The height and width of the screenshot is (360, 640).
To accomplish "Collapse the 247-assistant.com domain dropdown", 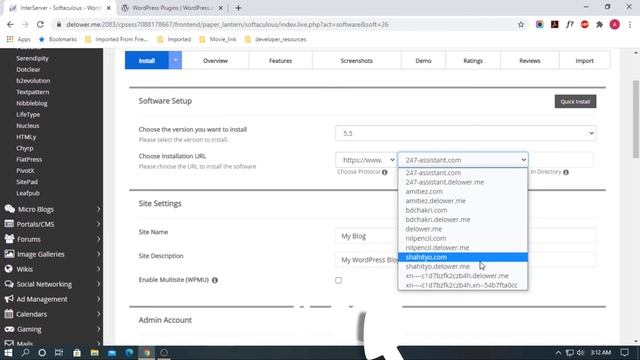I will [x=463, y=160].
